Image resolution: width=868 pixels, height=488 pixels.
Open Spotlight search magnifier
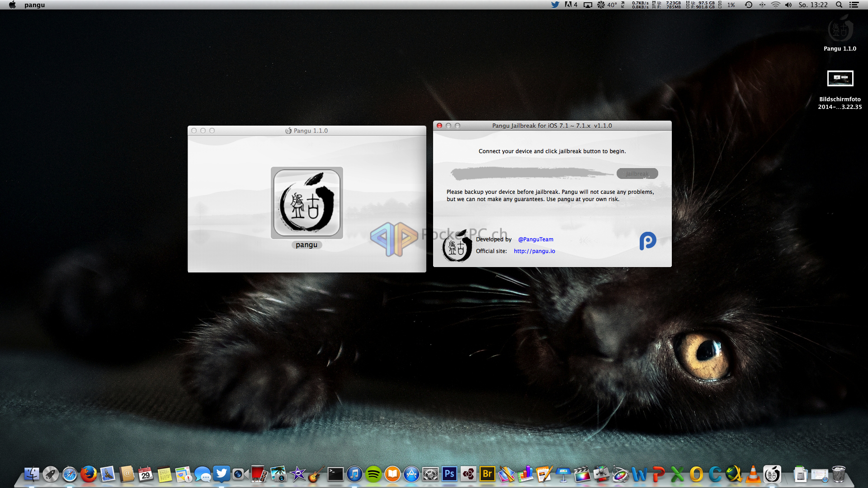point(839,5)
